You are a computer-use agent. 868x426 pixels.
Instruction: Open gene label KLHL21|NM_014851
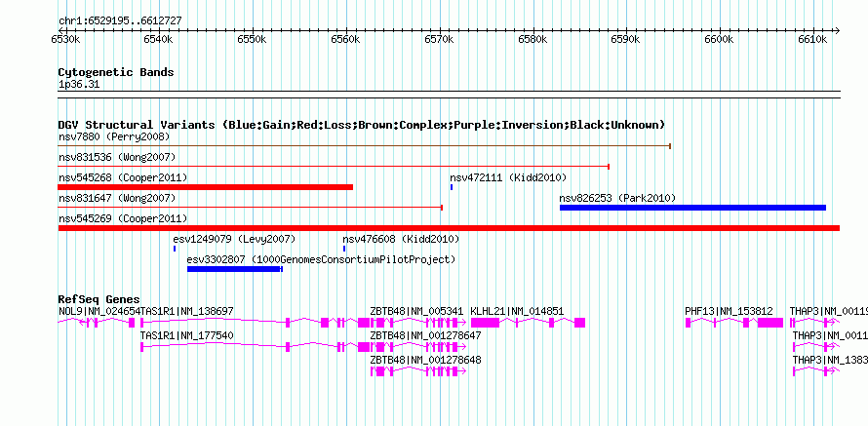(517, 312)
